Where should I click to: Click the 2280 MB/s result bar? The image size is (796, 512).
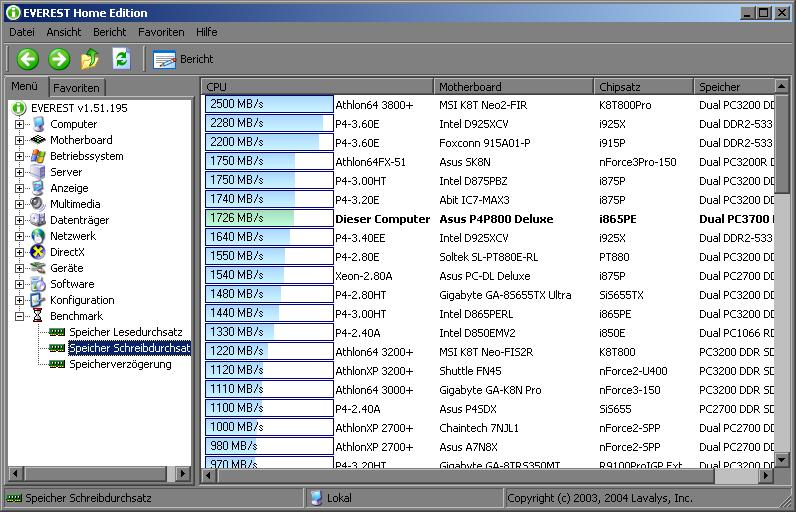(269, 123)
